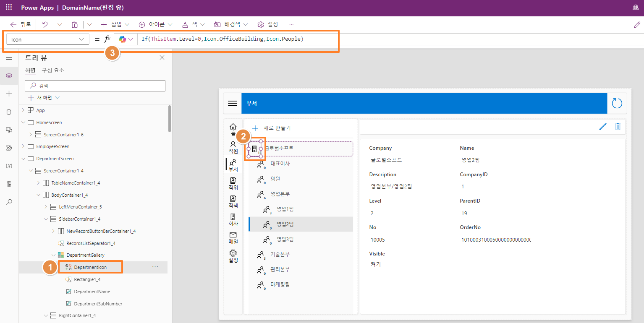Open the Icon property selector dropdown

tap(47, 39)
